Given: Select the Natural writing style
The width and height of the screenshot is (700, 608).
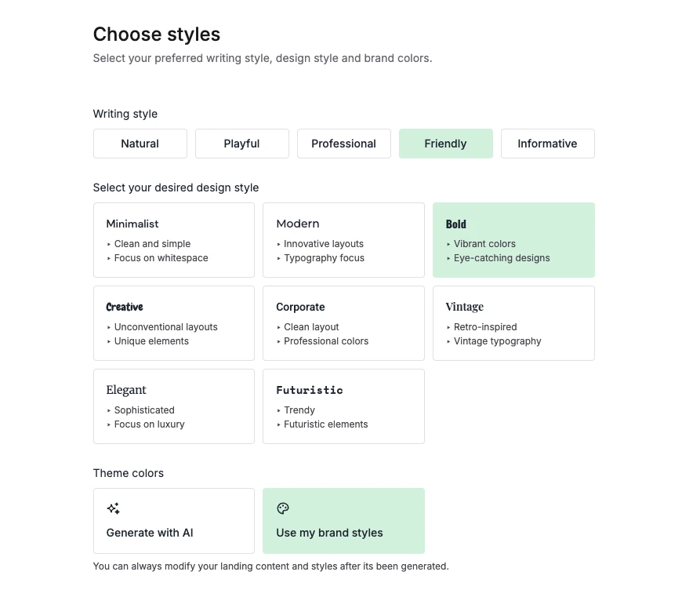Looking at the screenshot, I should click(x=140, y=144).
